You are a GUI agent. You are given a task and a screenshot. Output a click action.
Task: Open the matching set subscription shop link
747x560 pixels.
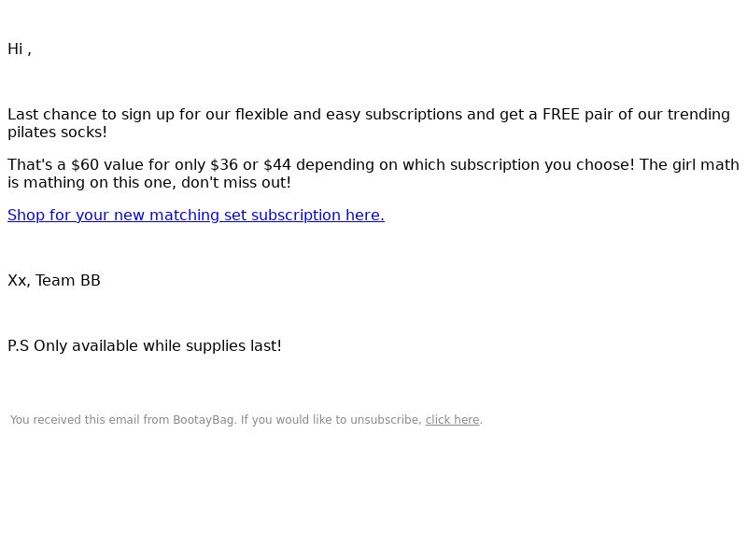[x=196, y=216]
